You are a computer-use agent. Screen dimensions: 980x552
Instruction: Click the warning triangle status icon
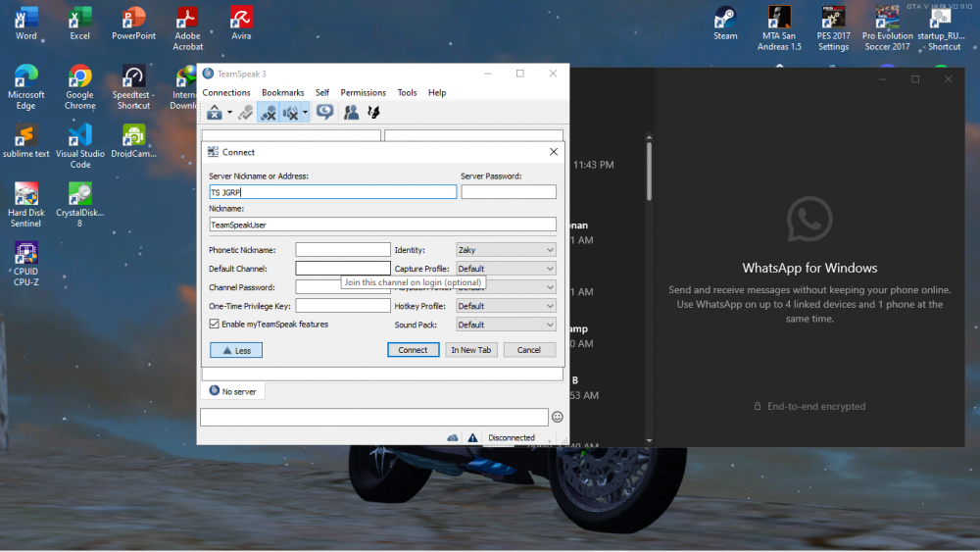(472, 437)
